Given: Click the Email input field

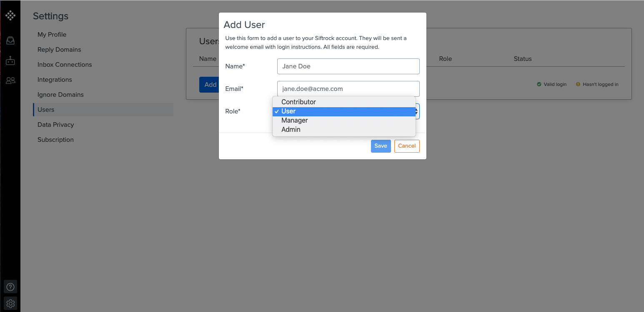Looking at the screenshot, I should (348, 89).
